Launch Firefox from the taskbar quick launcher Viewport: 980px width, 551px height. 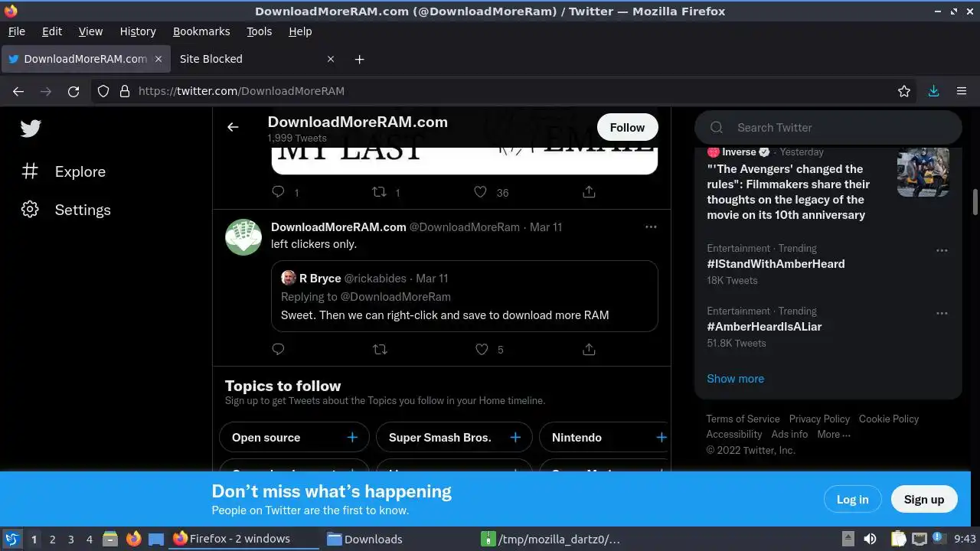[x=133, y=540]
